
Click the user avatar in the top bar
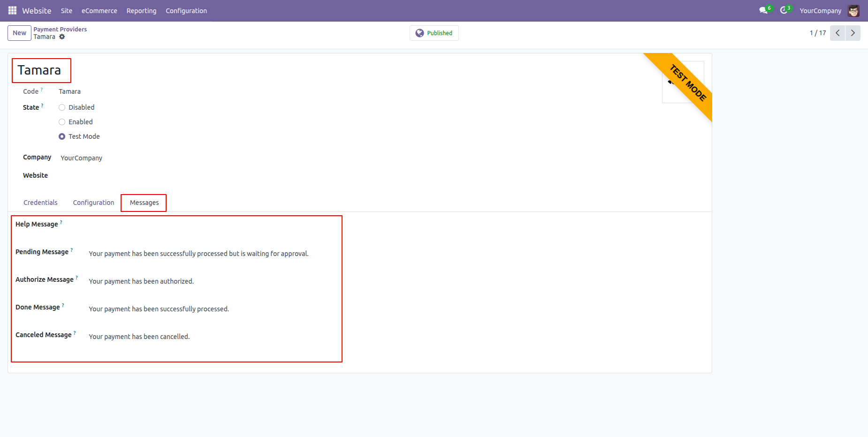point(853,10)
